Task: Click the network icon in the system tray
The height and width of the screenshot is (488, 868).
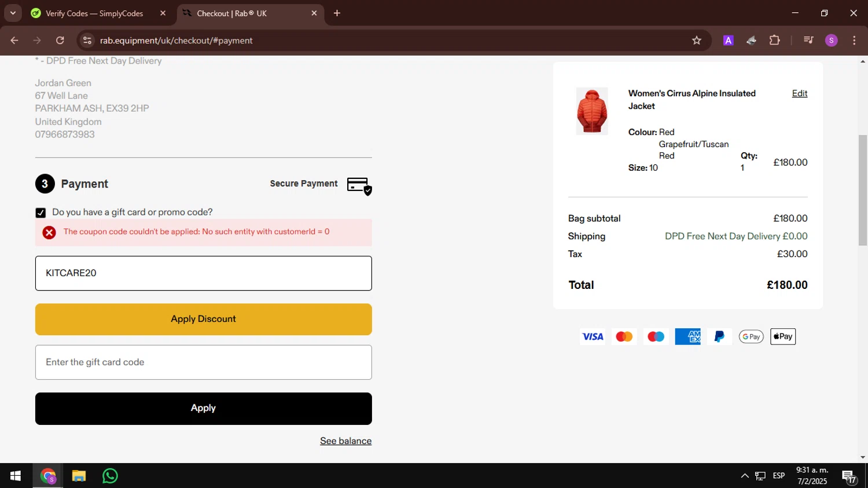Action: pos(760,476)
